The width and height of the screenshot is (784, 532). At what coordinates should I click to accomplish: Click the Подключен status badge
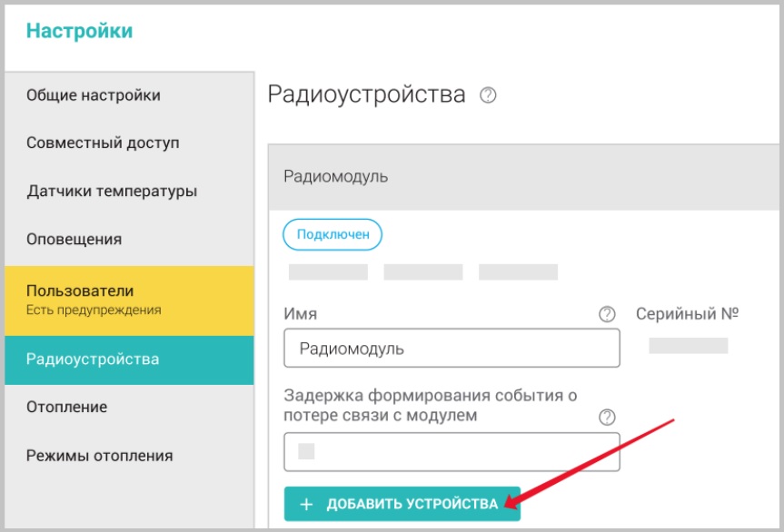[x=332, y=234]
